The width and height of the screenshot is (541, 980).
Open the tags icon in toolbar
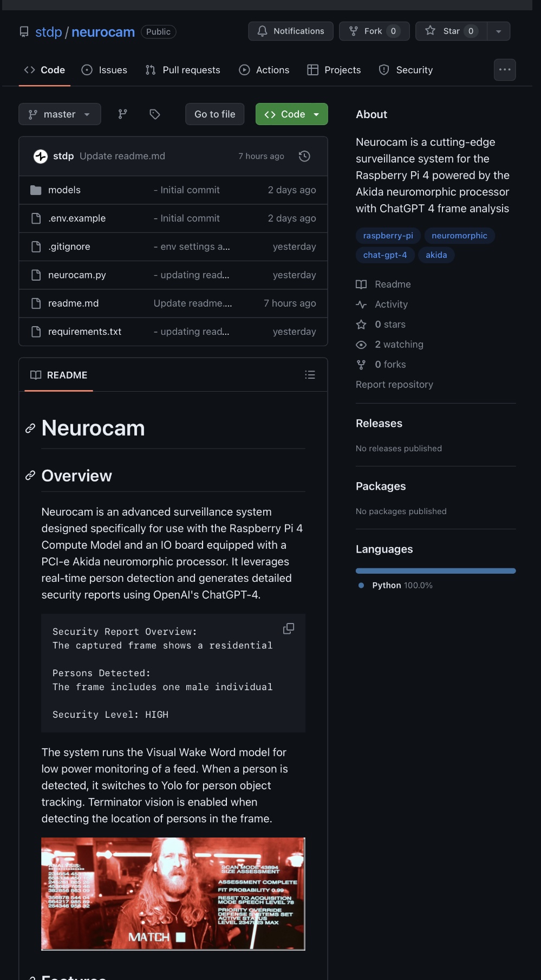pyautogui.click(x=155, y=114)
